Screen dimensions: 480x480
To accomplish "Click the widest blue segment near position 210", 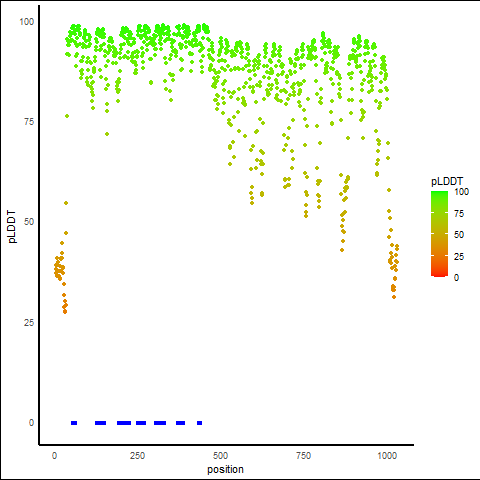I will pyautogui.click(x=124, y=423).
